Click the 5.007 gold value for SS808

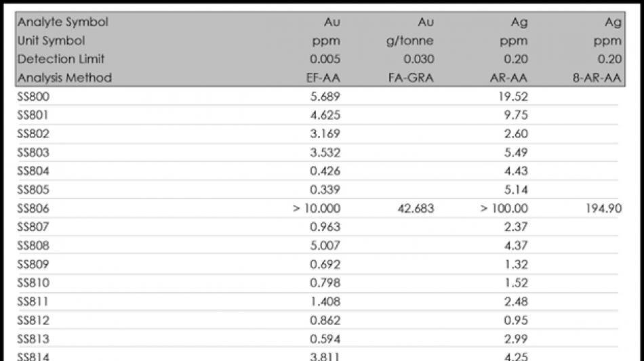pos(324,246)
